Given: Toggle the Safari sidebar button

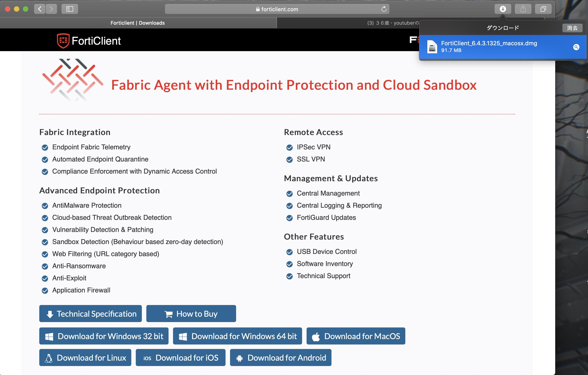Looking at the screenshot, I should (x=70, y=9).
